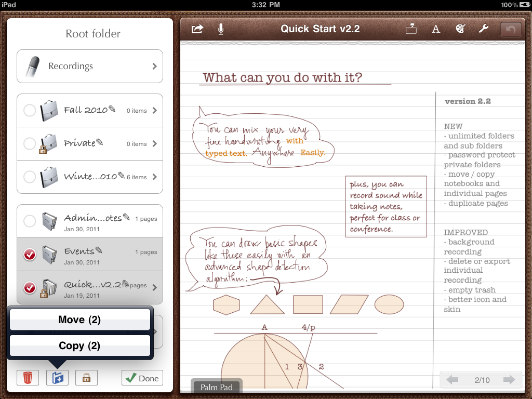Tap the battery indicator in status bar
Screen dimensions: 532x399
click(524, 5)
